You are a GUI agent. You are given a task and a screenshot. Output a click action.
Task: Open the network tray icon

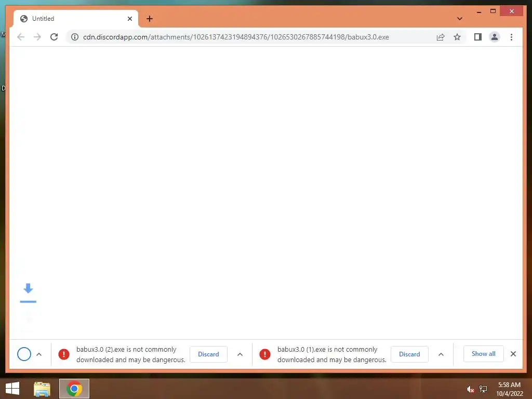(x=483, y=389)
